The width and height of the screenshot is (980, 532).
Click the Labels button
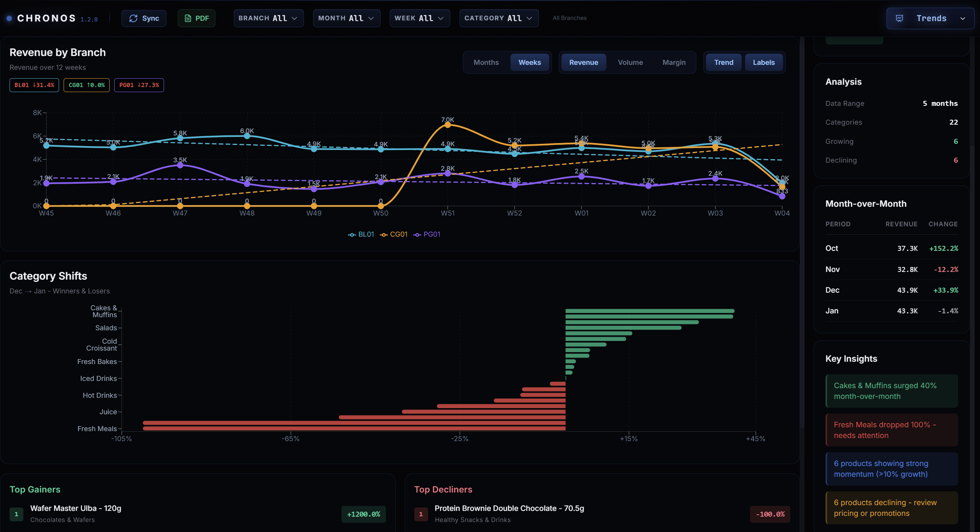[x=763, y=62]
